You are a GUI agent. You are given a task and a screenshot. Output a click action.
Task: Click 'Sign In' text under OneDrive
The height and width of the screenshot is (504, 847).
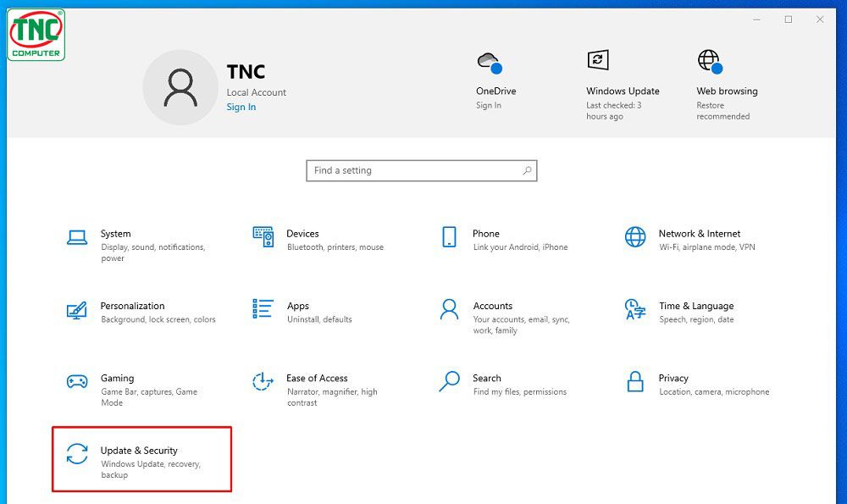pyautogui.click(x=489, y=105)
